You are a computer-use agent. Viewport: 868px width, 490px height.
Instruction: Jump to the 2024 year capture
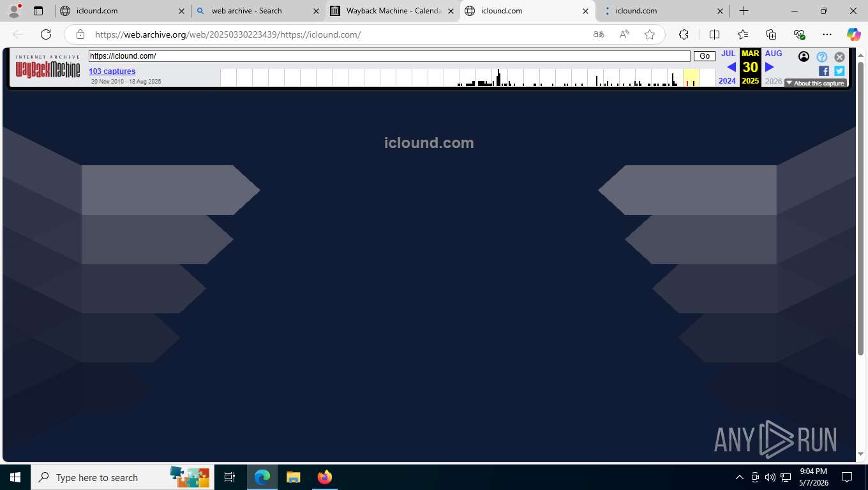(727, 81)
